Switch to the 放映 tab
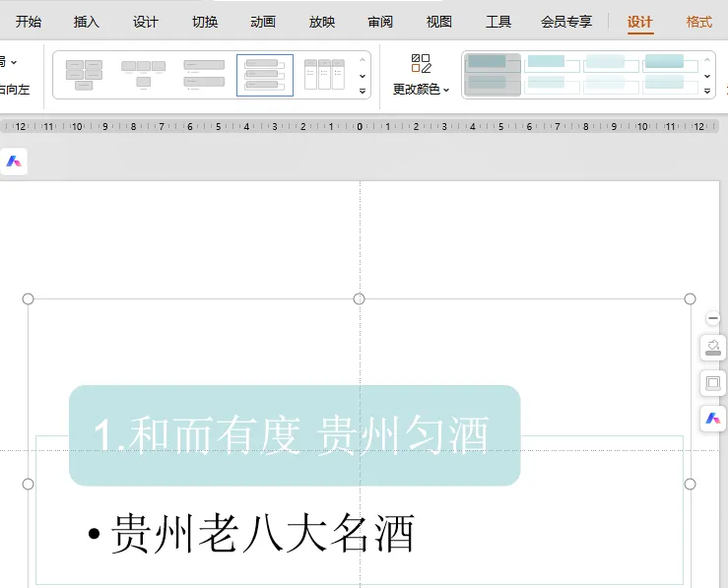This screenshot has width=728, height=588. (322, 22)
